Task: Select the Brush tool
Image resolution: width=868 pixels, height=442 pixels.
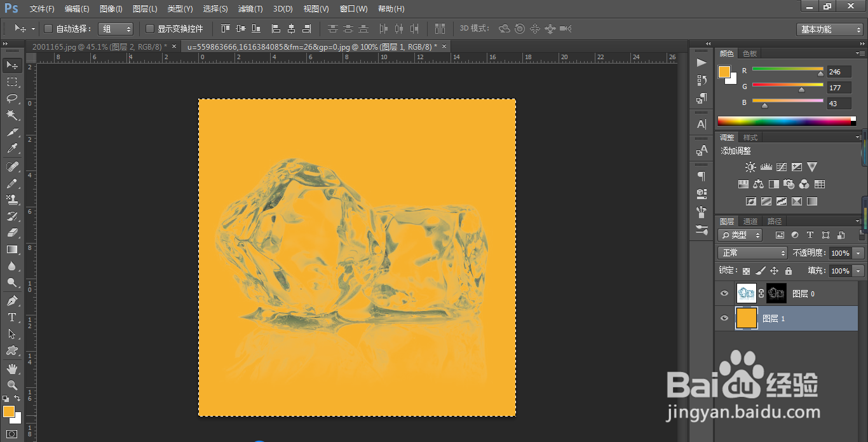Action: pyautogui.click(x=12, y=183)
